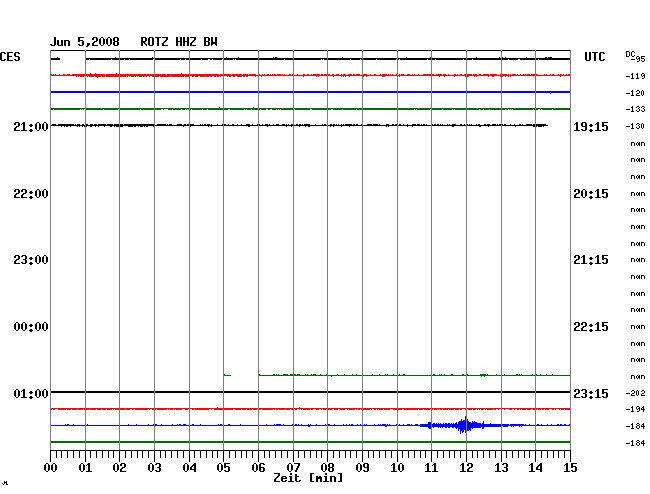
Task: Click minute tick label "00"
Action: click(51, 468)
